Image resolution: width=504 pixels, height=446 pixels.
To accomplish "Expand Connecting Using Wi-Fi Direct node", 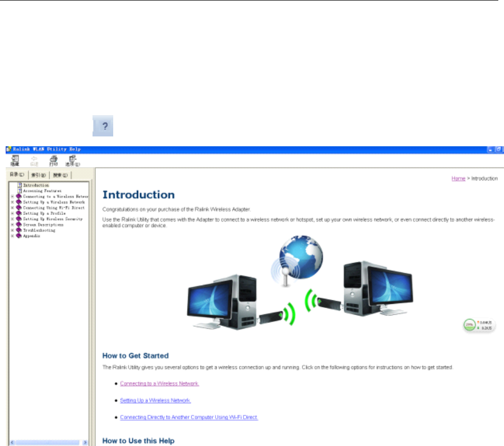I will [12, 208].
